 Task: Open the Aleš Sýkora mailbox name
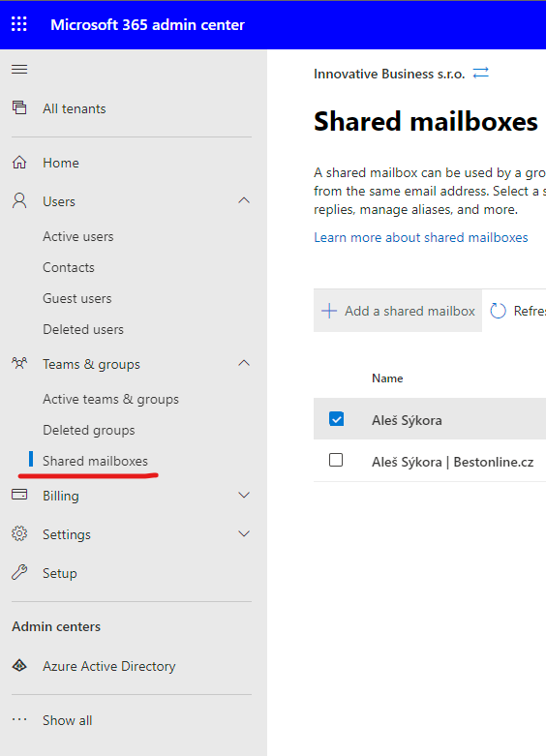coord(407,420)
